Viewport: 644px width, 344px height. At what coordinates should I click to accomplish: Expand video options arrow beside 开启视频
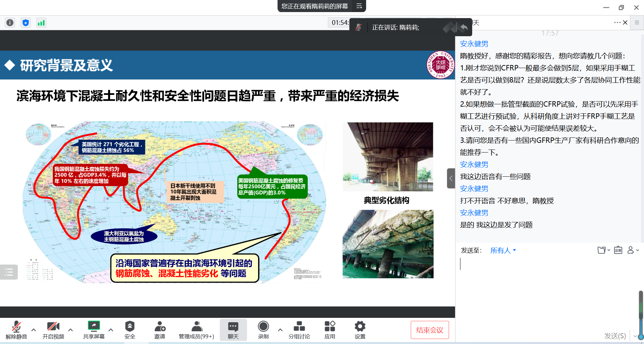(70, 330)
